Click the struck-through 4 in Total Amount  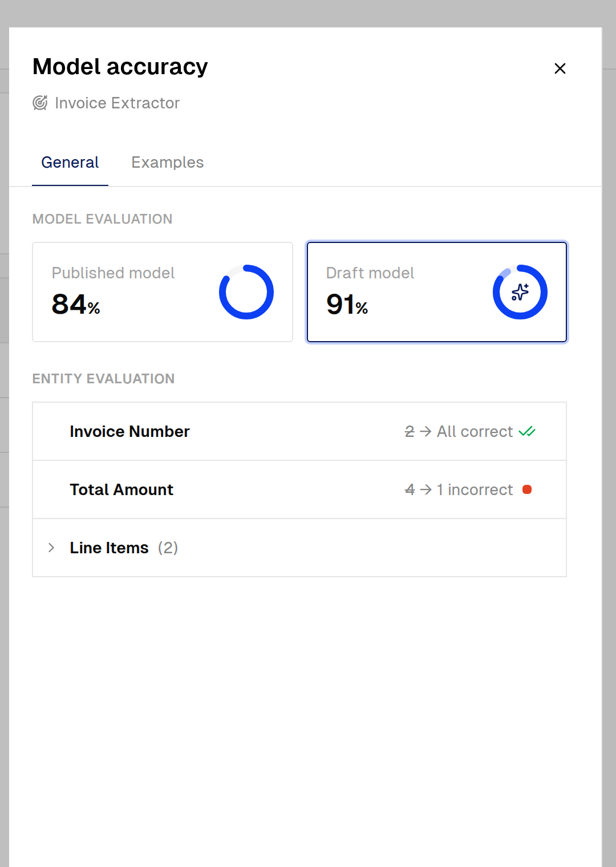[410, 489]
